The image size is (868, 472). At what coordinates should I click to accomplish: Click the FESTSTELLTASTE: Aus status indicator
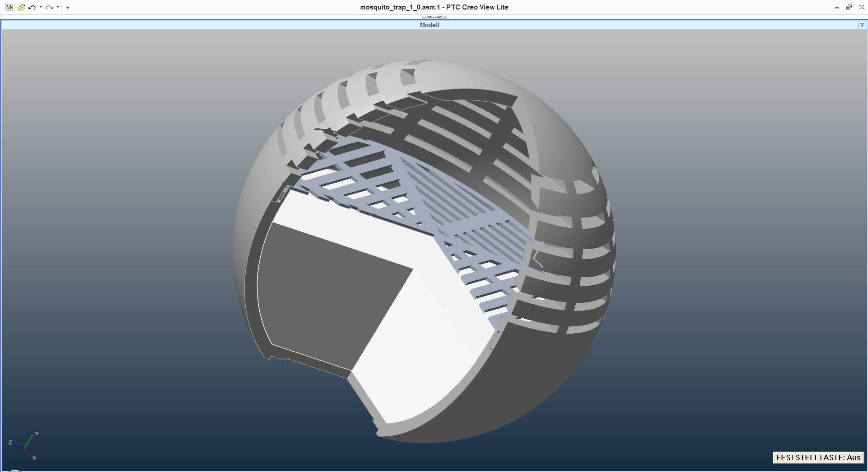point(818,458)
